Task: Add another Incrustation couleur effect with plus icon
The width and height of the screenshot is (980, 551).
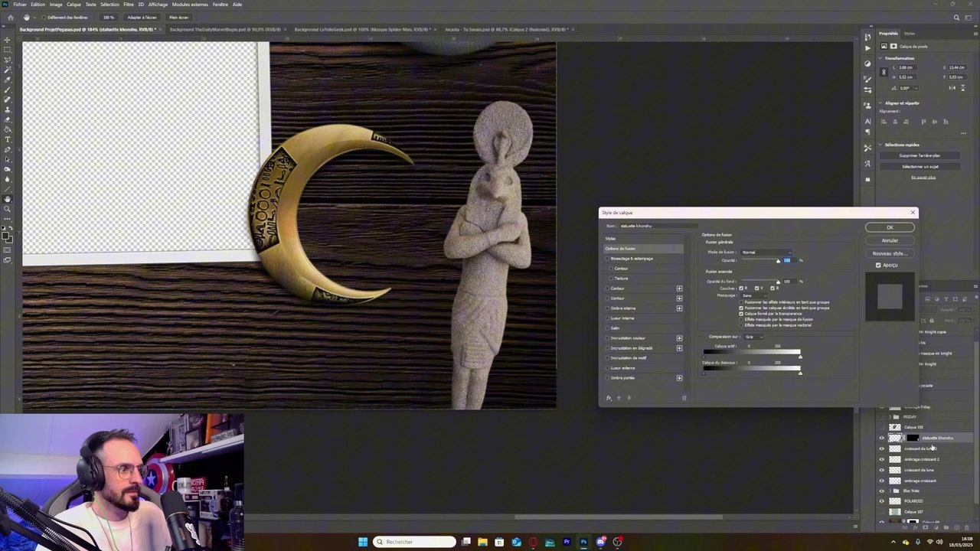Action: pos(679,338)
